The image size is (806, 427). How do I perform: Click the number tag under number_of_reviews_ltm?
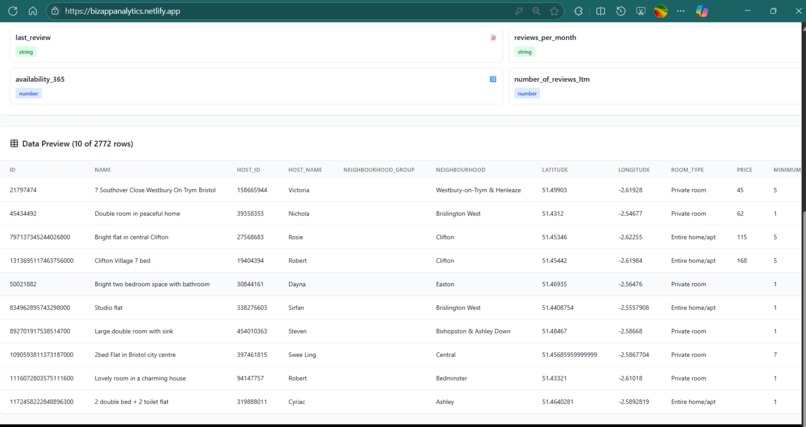coord(527,94)
